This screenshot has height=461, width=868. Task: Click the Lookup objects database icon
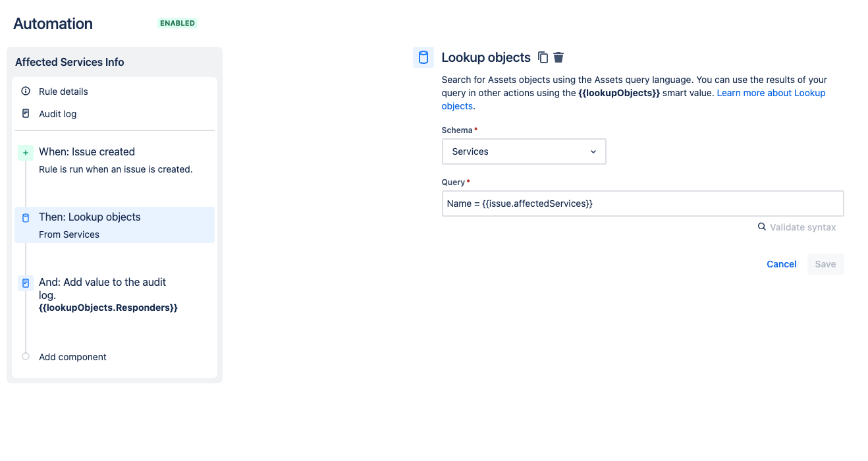pos(423,57)
